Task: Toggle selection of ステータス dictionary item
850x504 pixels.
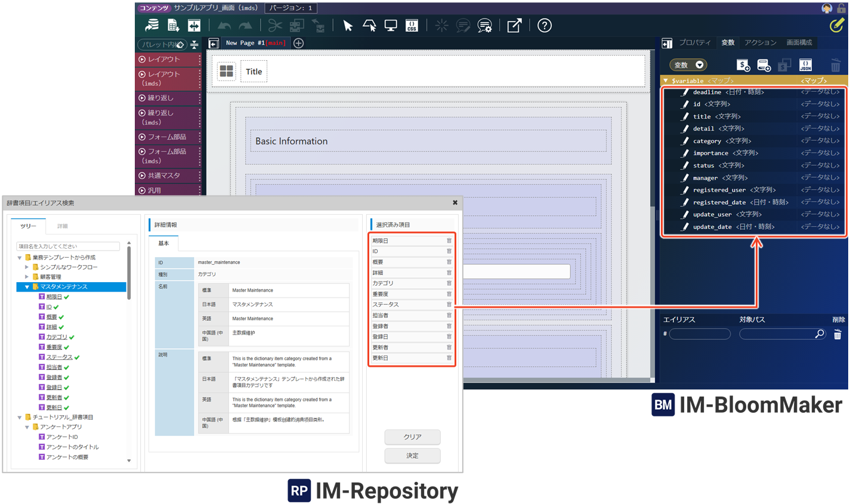Action: (59, 357)
